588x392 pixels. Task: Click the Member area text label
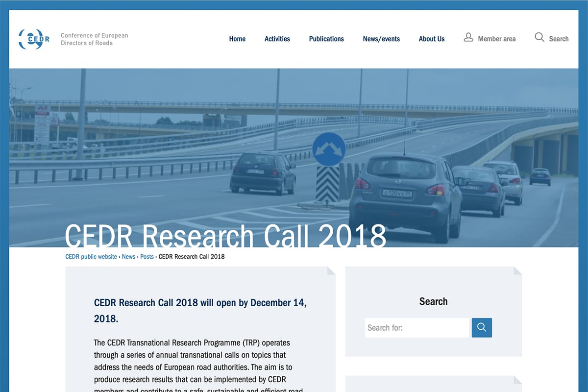coord(497,39)
